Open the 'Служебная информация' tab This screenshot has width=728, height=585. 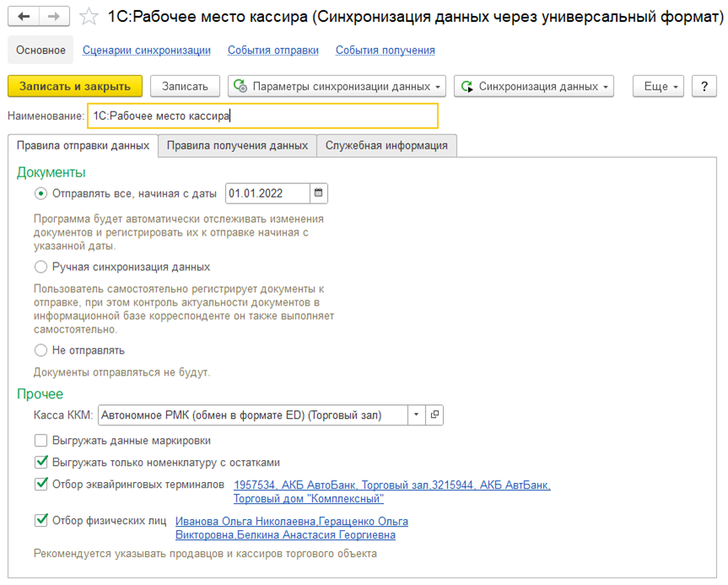[386, 145]
